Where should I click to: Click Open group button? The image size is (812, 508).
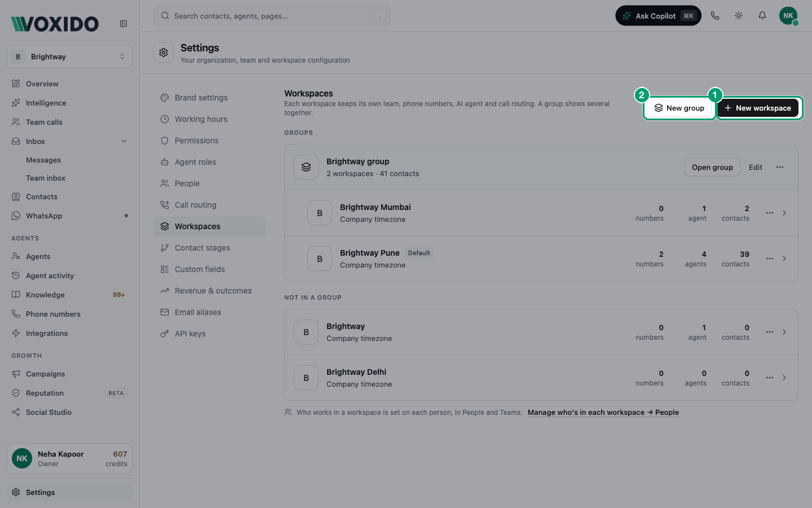[x=712, y=167]
